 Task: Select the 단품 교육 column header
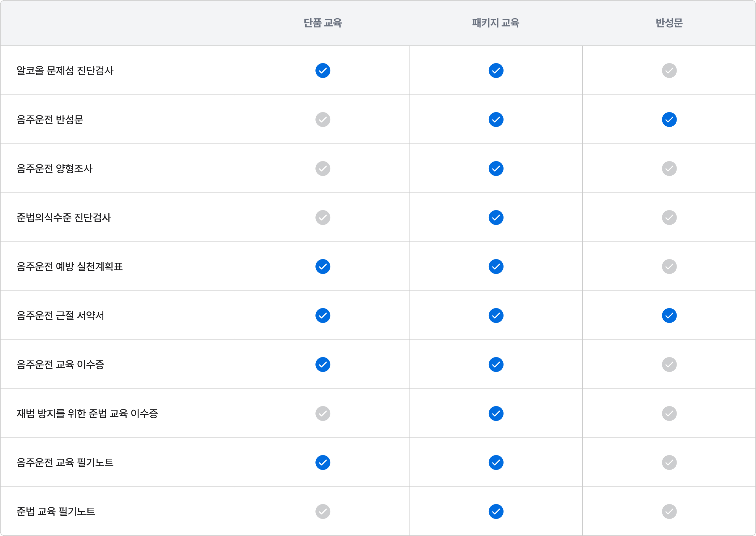coord(322,23)
